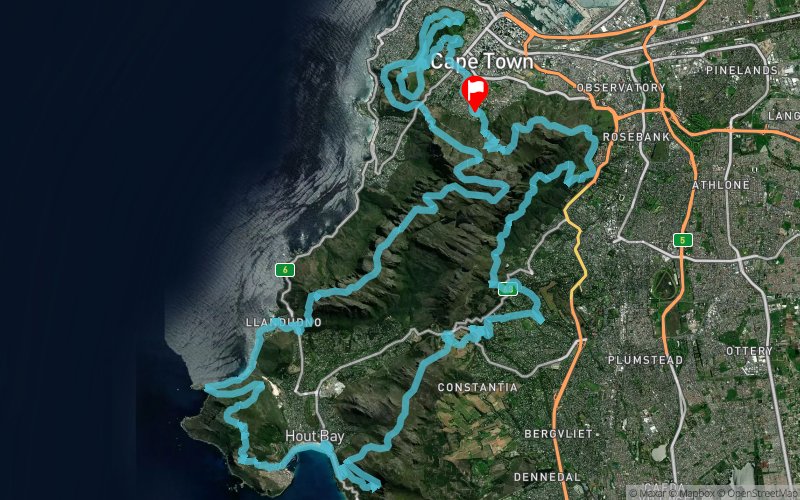Click the red flag start marker
The width and height of the screenshot is (800, 500).
tap(474, 93)
